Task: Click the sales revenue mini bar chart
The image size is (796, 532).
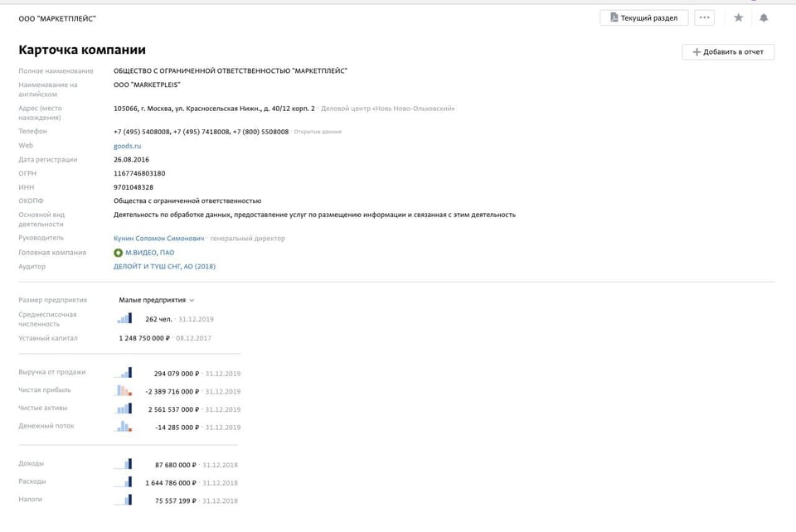Action: tap(124, 373)
